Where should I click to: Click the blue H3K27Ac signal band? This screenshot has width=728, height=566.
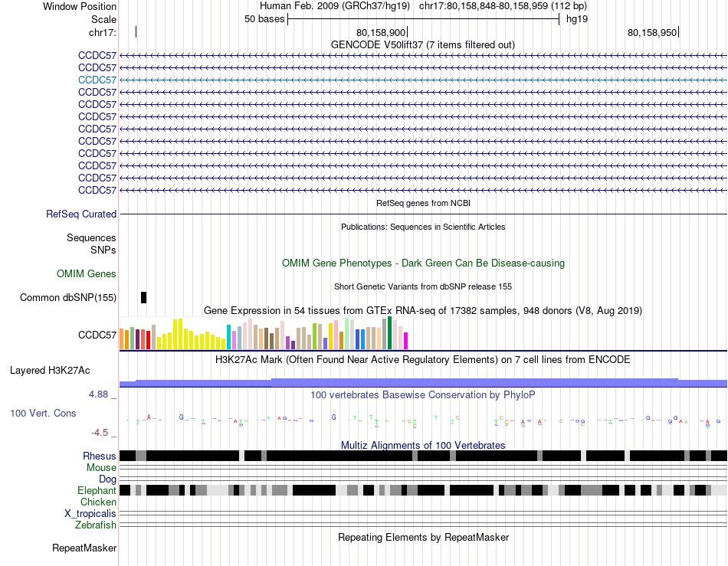pos(424,383)
